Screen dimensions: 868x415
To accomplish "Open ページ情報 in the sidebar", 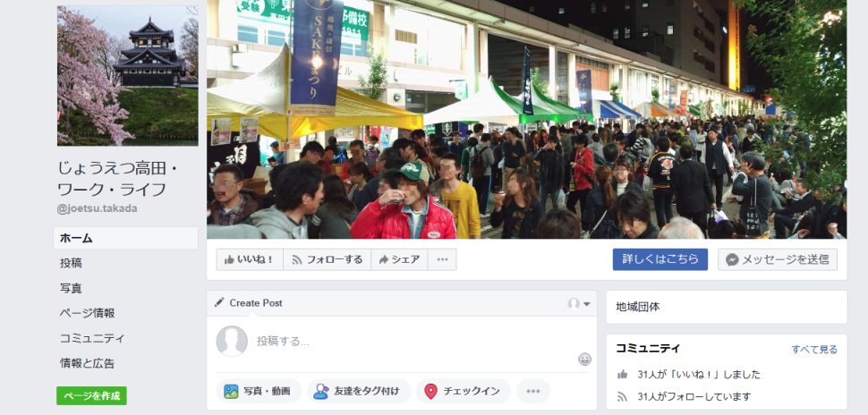I will point(88,313).
